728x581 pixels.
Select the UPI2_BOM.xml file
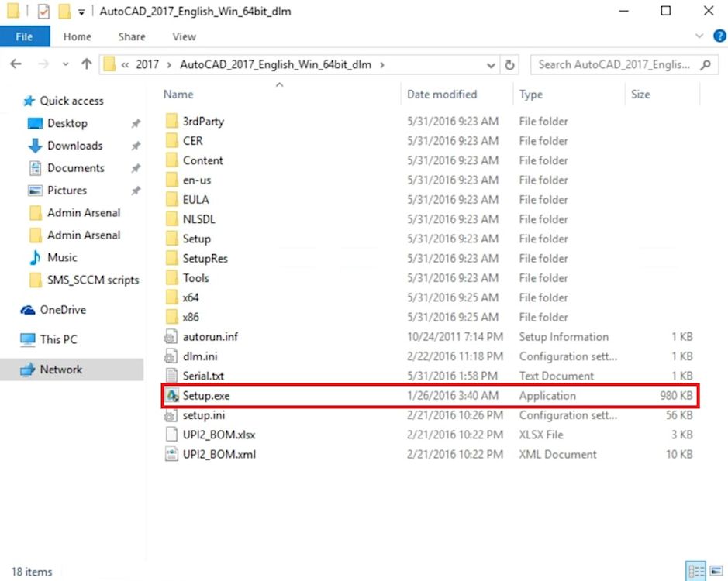tap(219, 454)
